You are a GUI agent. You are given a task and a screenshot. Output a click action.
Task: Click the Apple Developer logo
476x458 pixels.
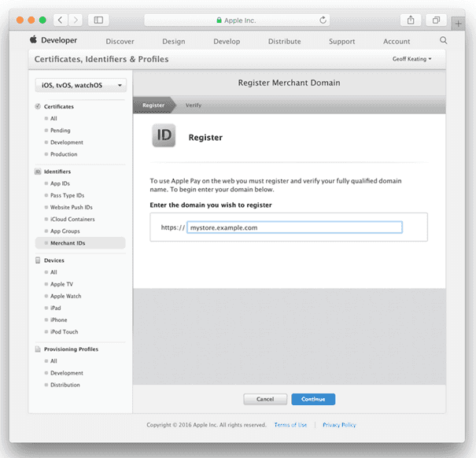click(x=55, y=41)
